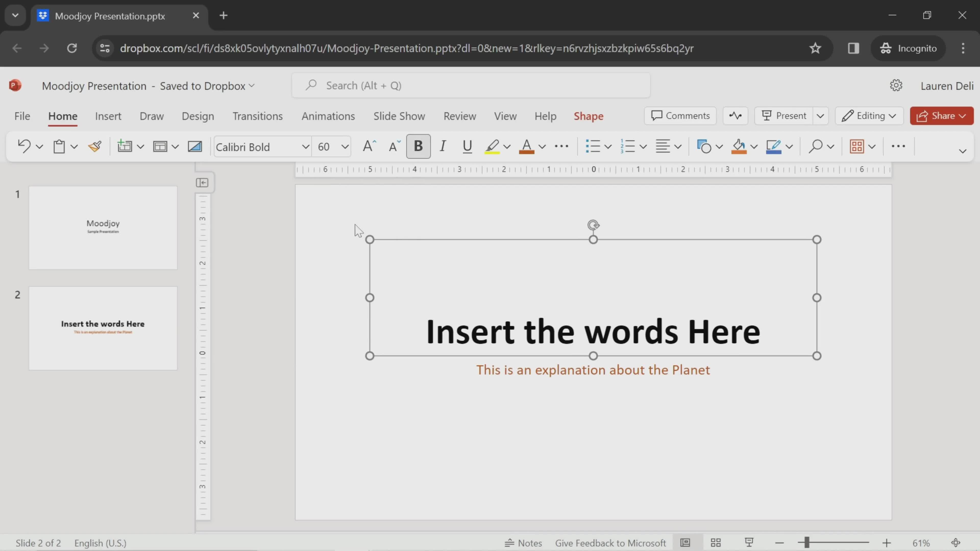Viewport: 980px width, 551px height.
Task: Click the slide Layout icon
Action: tap(160, 146)
